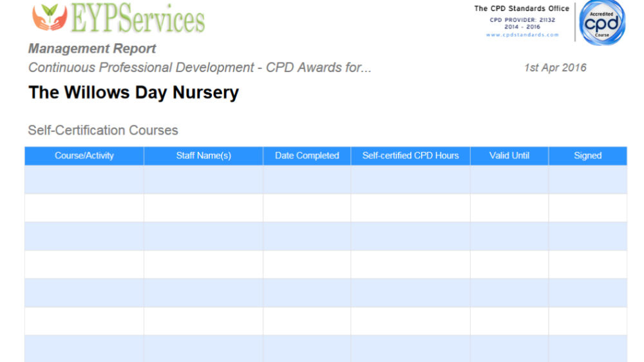The width and height of the screenshot is (644, 362).
Task: Click the EYPServices hands-and-leaf logo icon
Action: (50, 17)
